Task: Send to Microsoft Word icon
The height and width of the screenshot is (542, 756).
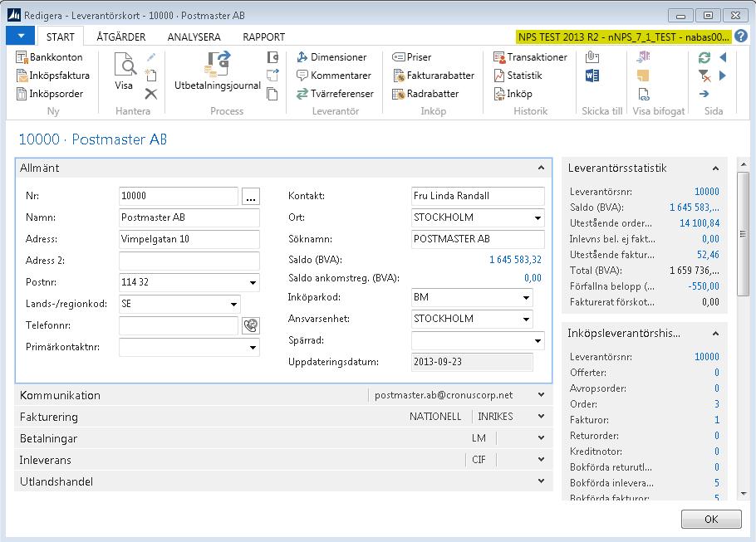Action: click(x=592, y=76)
